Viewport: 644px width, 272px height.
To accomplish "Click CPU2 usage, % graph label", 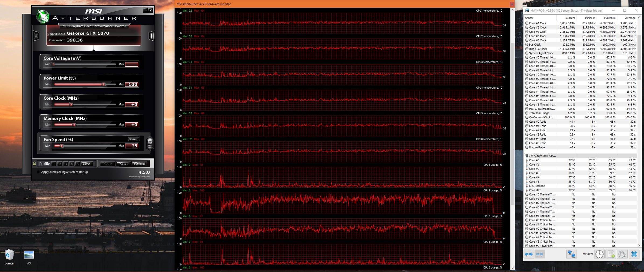I will (493, 190).
